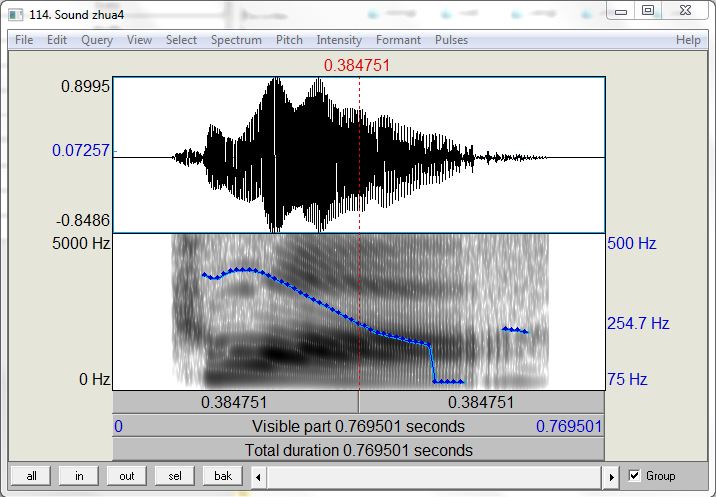Open the Query menu
This screenshot has width=716, height=497.
point(97,40)
